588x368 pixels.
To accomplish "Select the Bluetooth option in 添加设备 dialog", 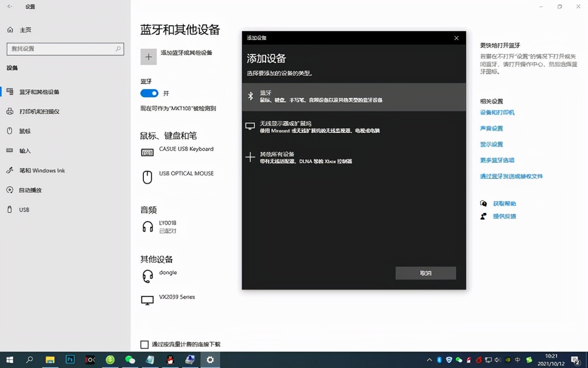I will pos(354,97).
